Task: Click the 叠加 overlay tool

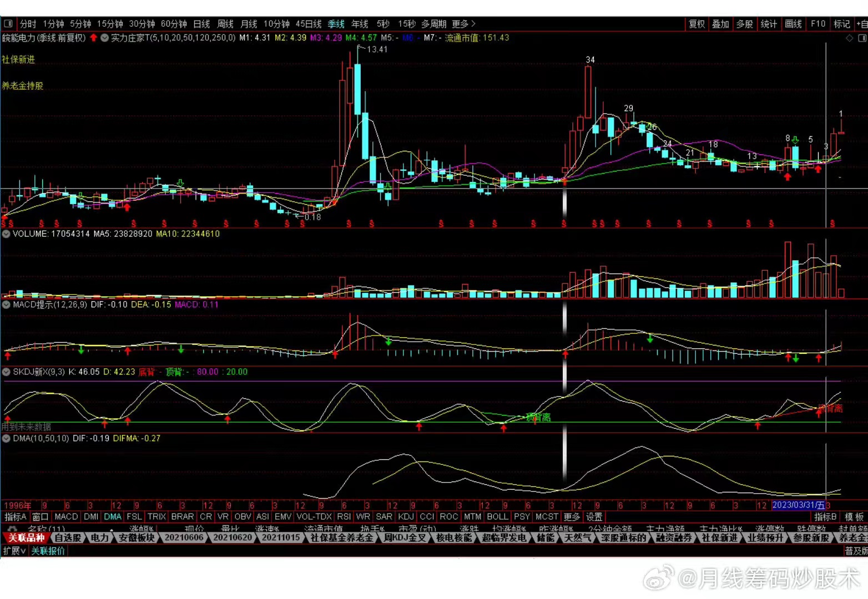Action: coord(720,24)
